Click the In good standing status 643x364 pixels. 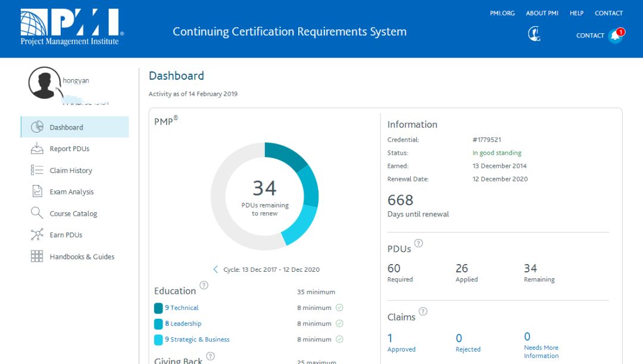point(497,153)
